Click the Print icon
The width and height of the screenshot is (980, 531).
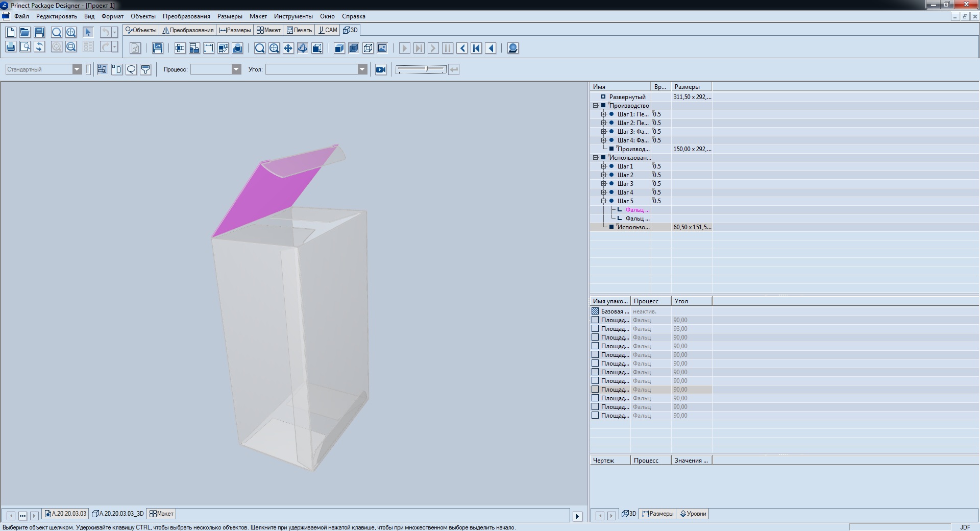coord(11,47)
